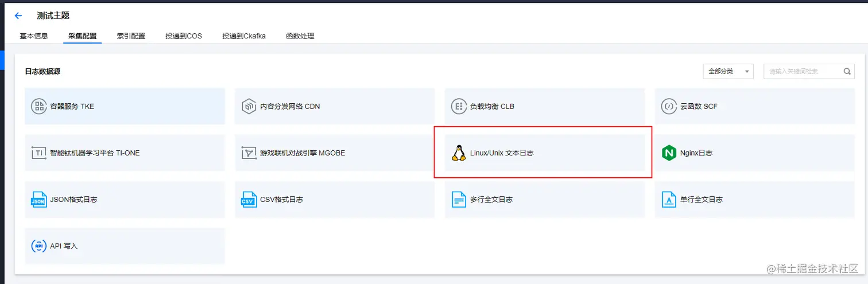The height and width of the screenshot is (284, 868).
Task: Choose the 内容分发网络 CDN data source label
Action: pyautogui.click(x=290, y=106)
